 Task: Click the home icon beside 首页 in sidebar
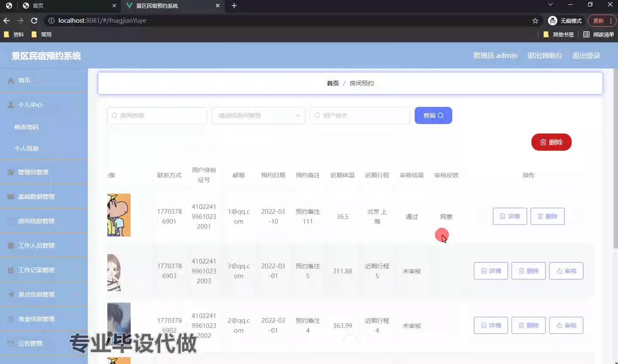coord(11,81)
